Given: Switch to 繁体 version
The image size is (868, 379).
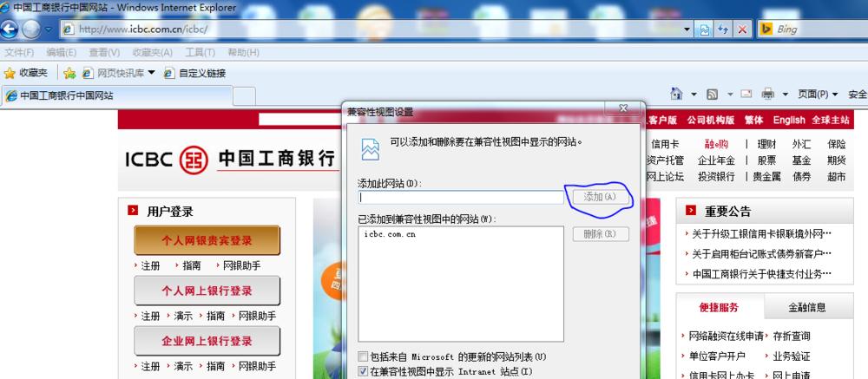Looking at the screenshot, I should pyautogui.click(x=753, y=120).
